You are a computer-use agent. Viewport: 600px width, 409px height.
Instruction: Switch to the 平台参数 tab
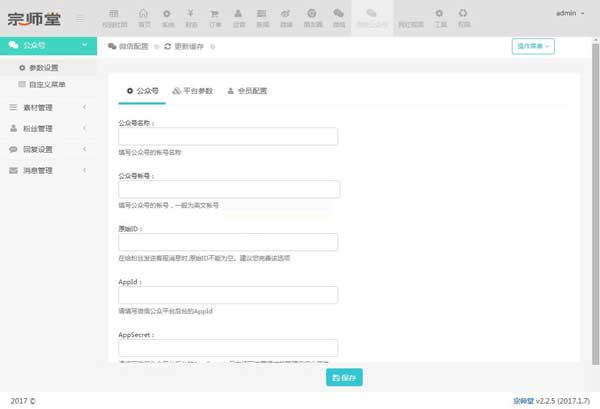pos(192,91)
